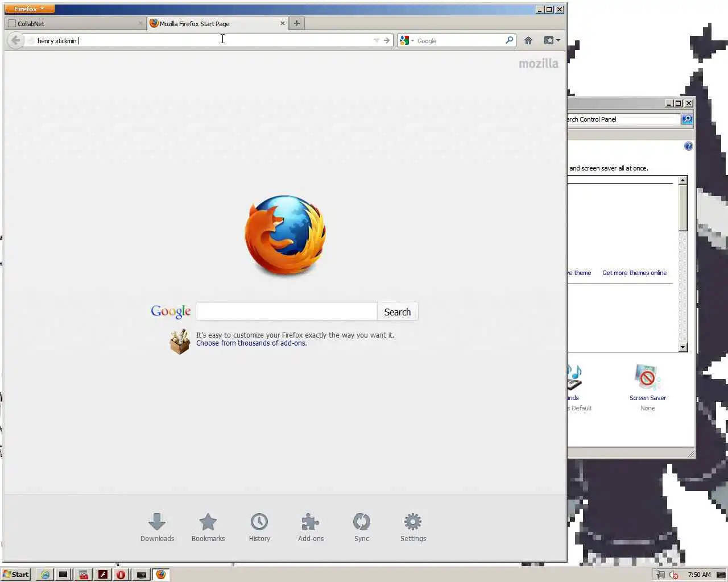Open Sync from the start page
The width and height of the screenshot is (728, 582).
pos(362,527)
